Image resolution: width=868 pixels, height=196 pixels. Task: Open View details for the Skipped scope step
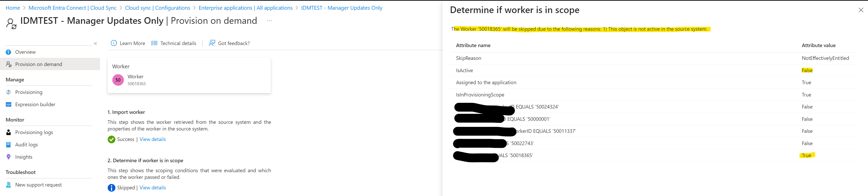[153, 188]
